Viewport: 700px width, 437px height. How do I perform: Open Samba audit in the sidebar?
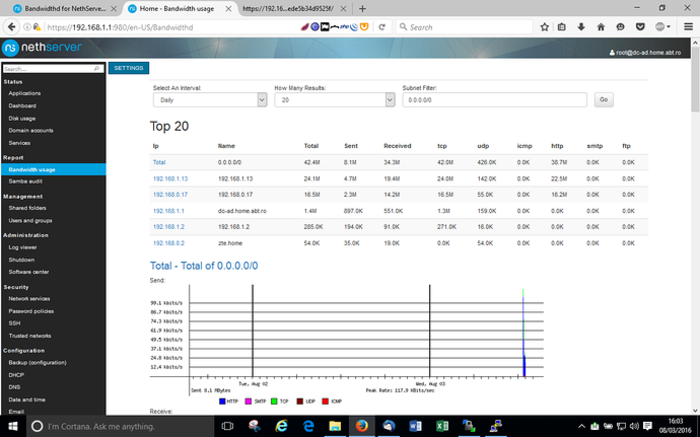tap(26, 181)
